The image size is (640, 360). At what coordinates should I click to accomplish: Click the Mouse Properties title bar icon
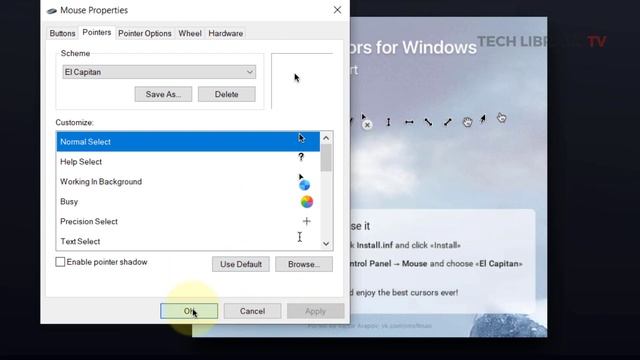coord(52,11)
